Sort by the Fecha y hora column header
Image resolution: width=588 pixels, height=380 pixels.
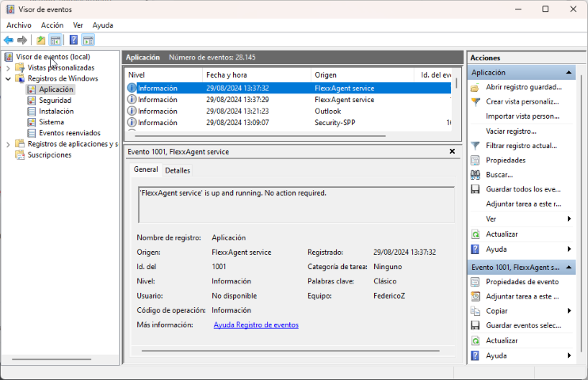coord(256,75)
